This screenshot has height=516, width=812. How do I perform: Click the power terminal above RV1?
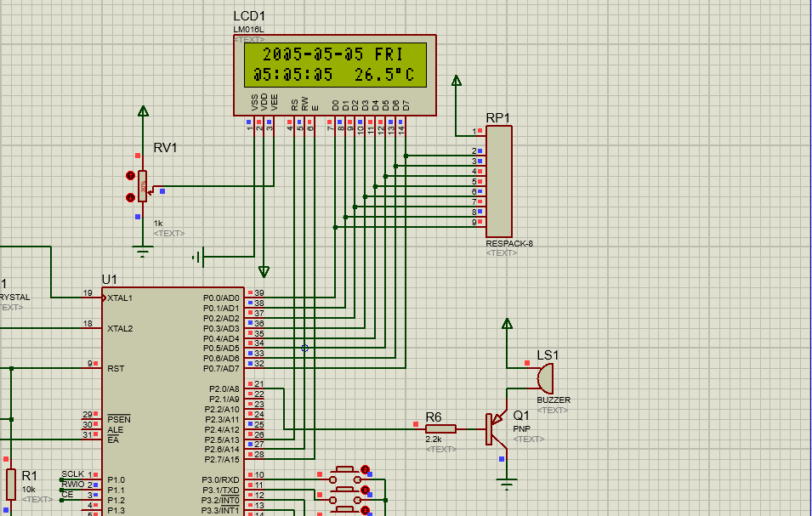(x=144, y=111)
